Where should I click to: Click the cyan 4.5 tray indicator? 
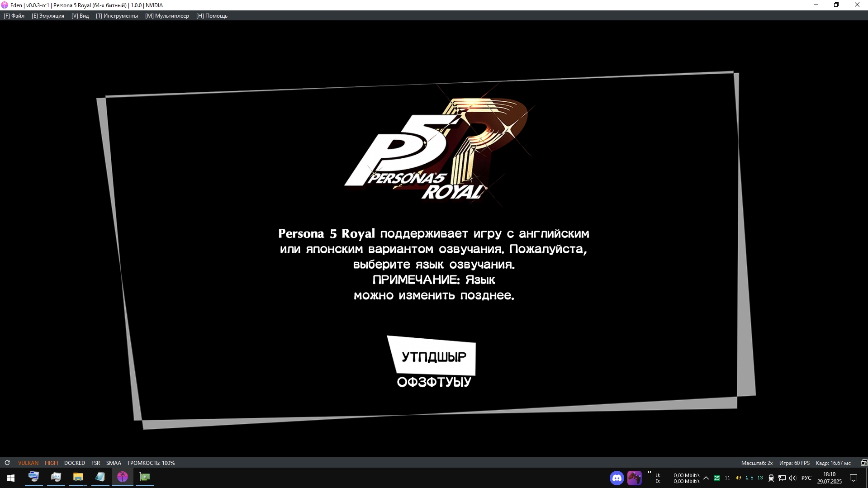pyautogui.click(x=749, y=478)
